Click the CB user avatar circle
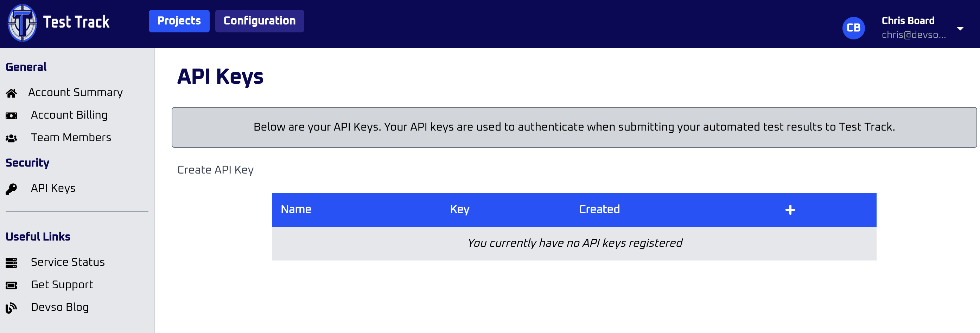Screen dimensions: 980x333 point(853,28)
